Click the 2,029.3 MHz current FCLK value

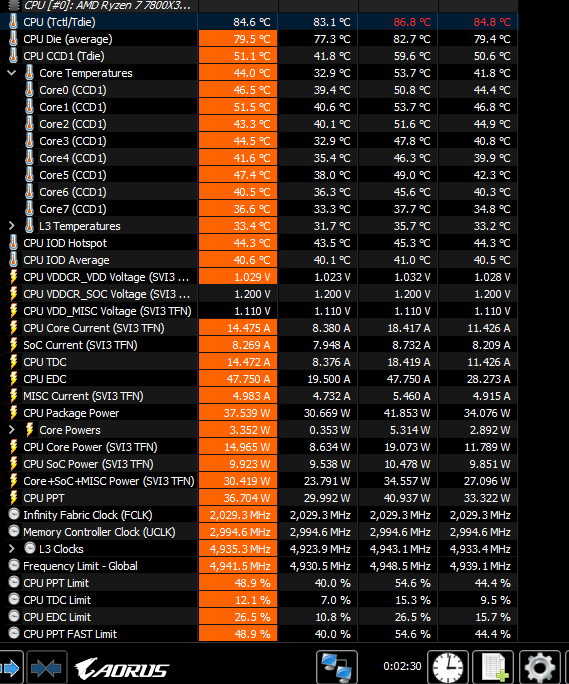[240, 515]
